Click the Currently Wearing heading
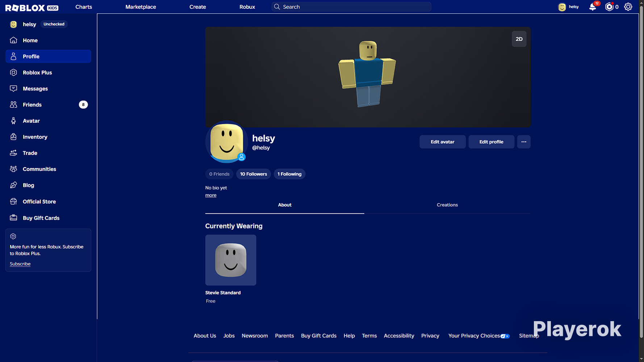Screen dimensions: 644x362 tap(234, 226)
